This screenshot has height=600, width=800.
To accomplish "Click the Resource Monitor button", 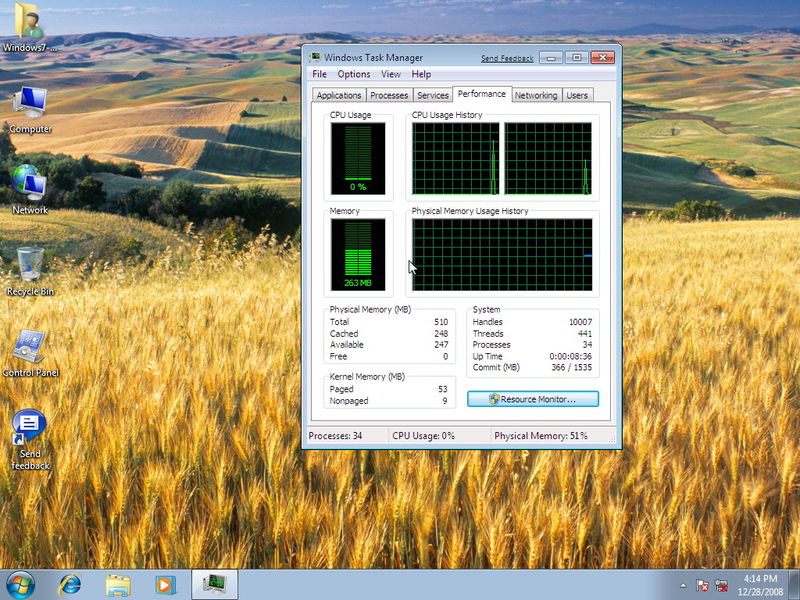I will click(533, 399).
